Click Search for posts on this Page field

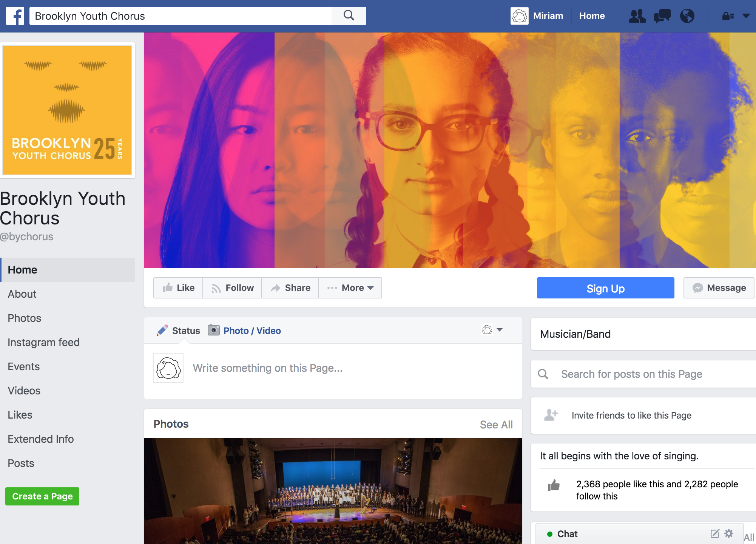coord(643,374)
